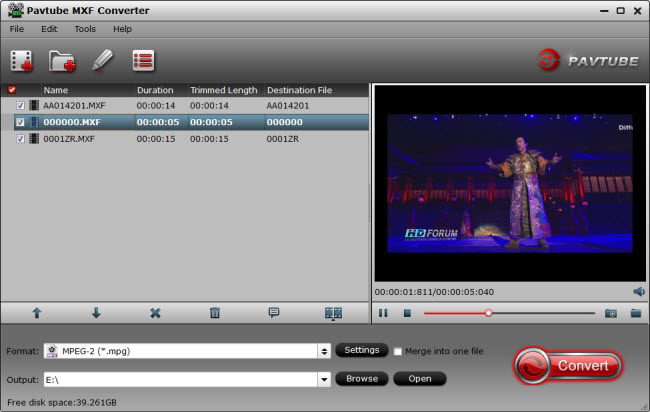The height and width of the screenshot is (412, 650).
Task: Click duration 00:00:15 of 0001ZR.MXF
Action: [x=156, y=139]
